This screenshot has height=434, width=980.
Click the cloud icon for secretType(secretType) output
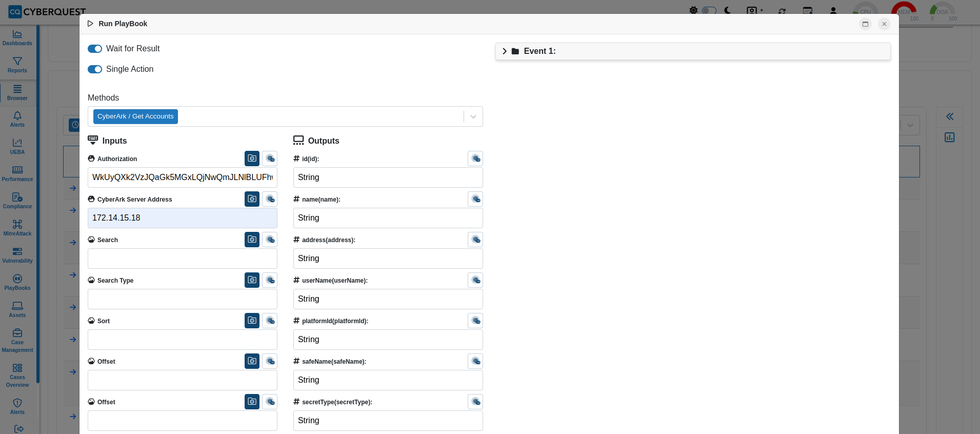point(475,402)
